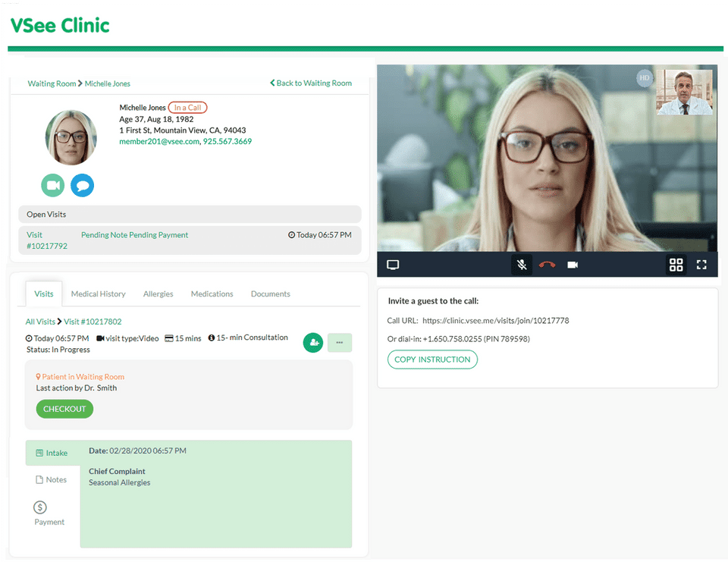The image size is (728, 562).
Task: Unmute the microphone in the call bar
Action: (x=522, y=265)
